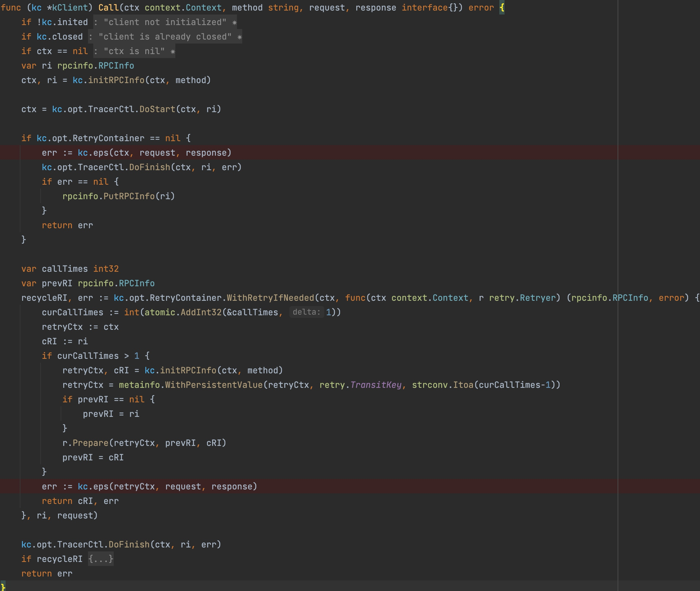Expand the collapsed {...} after recycleRI
700x591 pixels.
[101, 559]
